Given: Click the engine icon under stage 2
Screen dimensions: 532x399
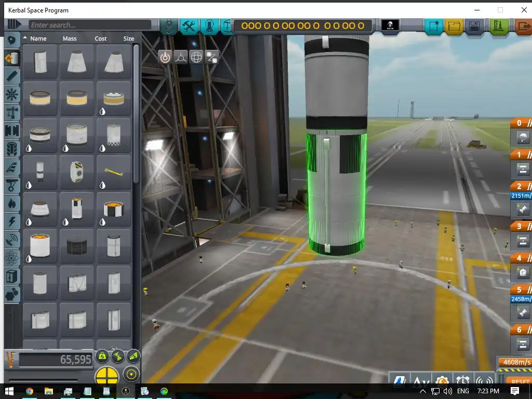Looking at the screenshot, I should point(523,209).
